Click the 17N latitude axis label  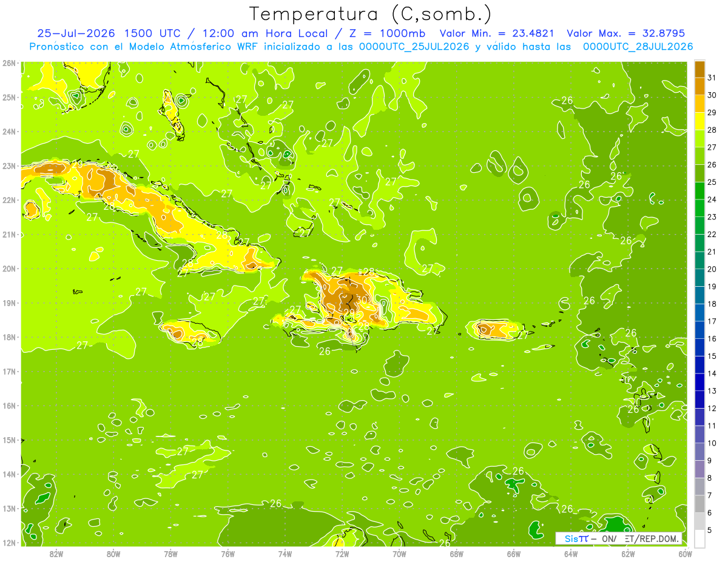pyautogui.click(x=9, y=371)
